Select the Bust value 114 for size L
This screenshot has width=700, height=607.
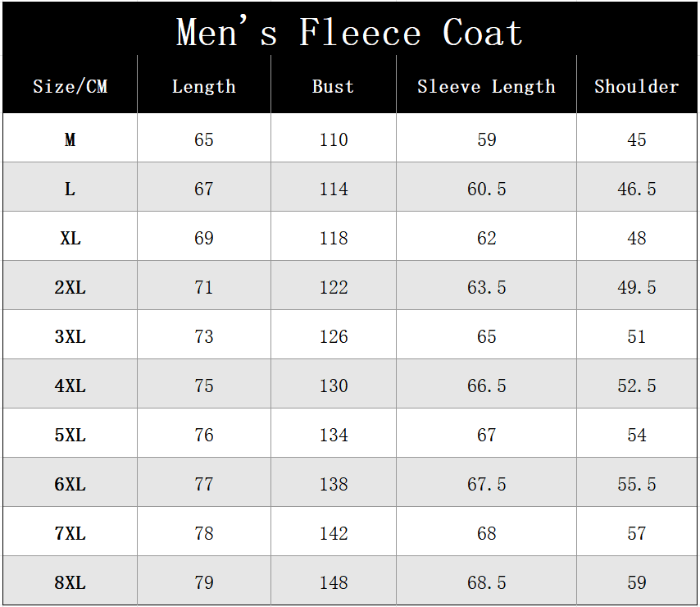[334, 189]
